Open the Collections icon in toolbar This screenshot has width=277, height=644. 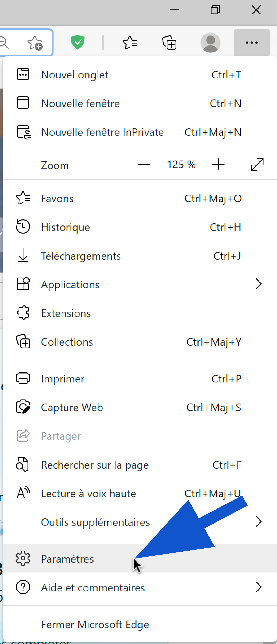coord(169,42)
